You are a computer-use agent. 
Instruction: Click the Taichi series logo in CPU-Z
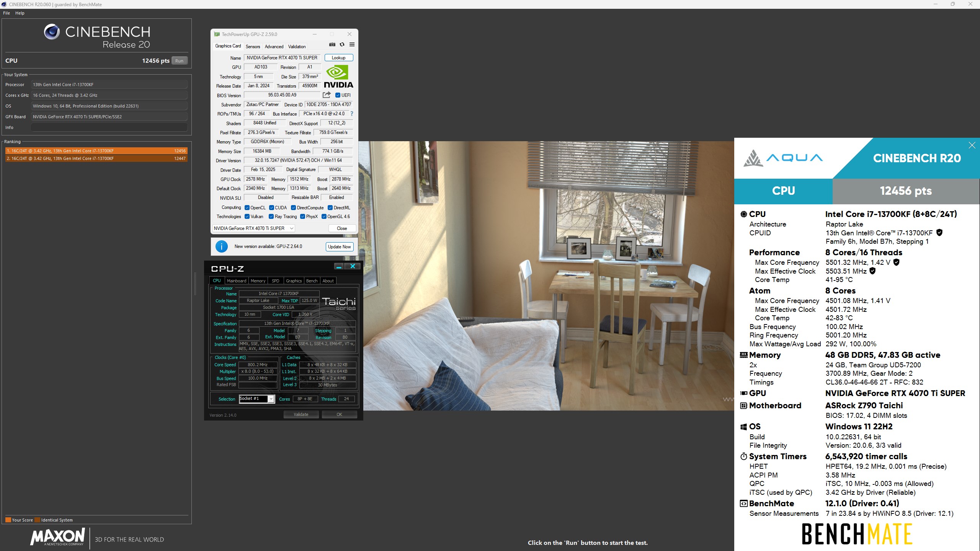(339, 303)
